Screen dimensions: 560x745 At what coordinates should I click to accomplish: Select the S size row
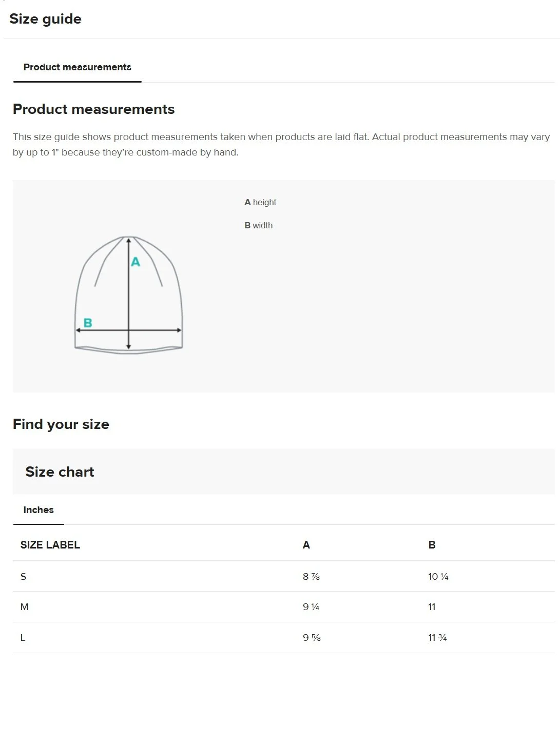click(x=284, y=577)
